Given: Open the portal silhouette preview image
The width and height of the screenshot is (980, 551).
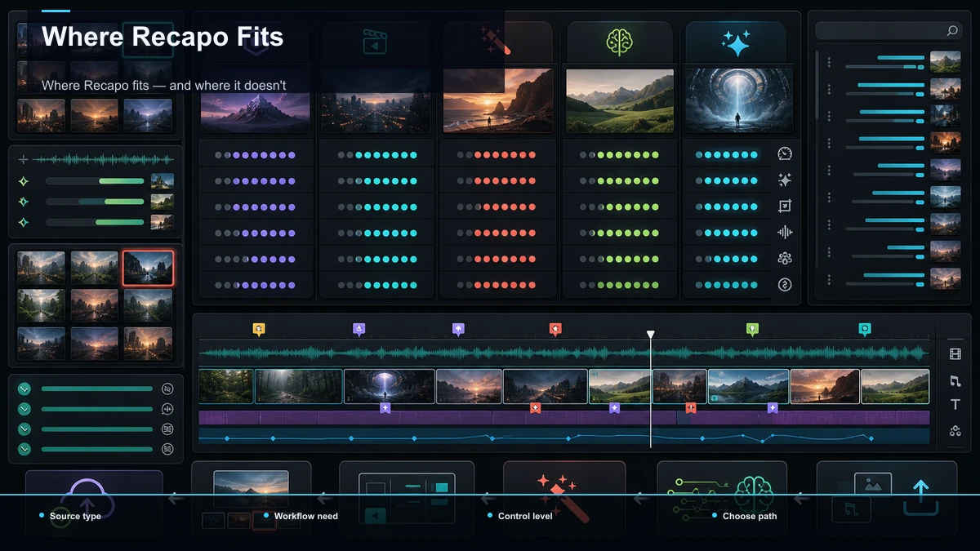Looking at the screenshot, I should point(739,100).
